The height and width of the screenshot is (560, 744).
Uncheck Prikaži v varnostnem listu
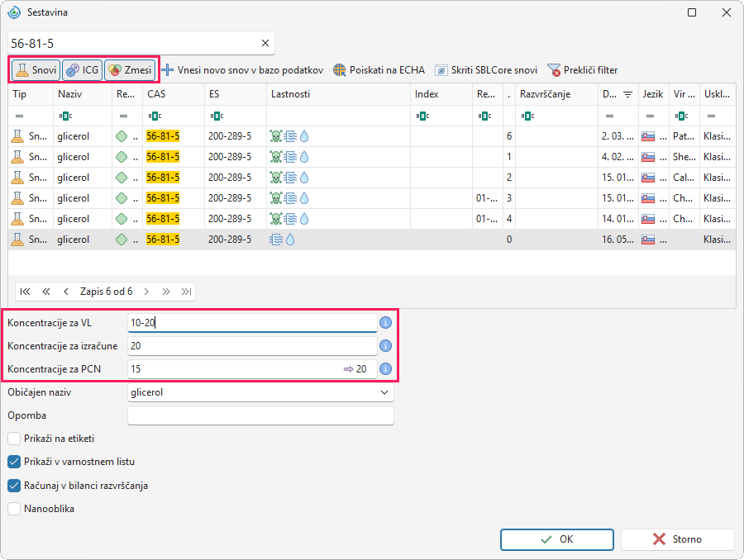pyautogui.click(x=14, y=462)
